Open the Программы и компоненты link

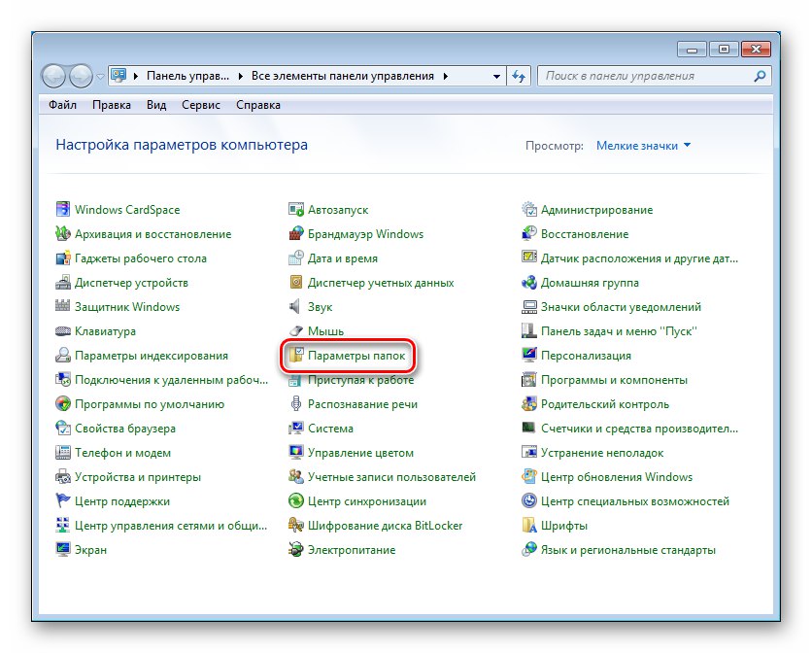coord(614,380)
